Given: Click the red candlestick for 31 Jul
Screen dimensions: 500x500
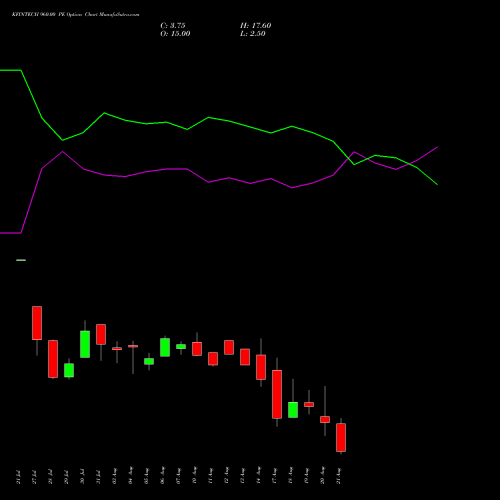Looking at the screenshot, I should tap(101, 334).
